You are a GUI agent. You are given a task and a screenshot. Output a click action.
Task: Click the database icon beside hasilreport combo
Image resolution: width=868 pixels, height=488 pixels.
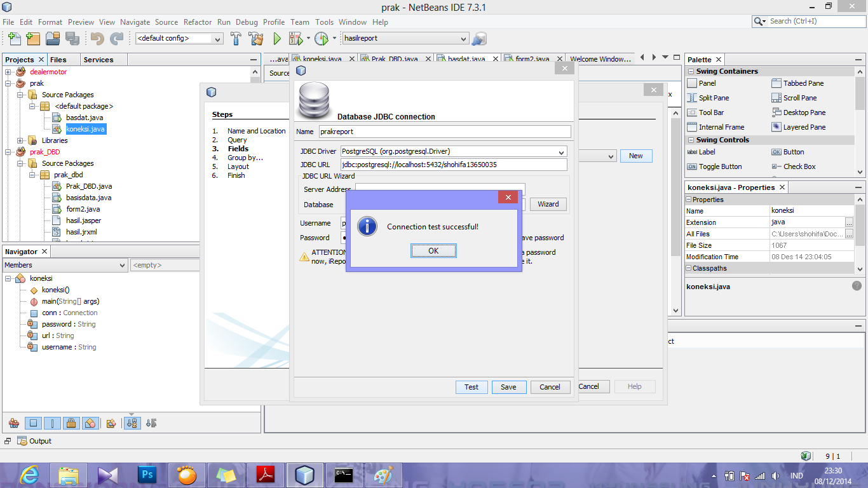pos(479,38)
